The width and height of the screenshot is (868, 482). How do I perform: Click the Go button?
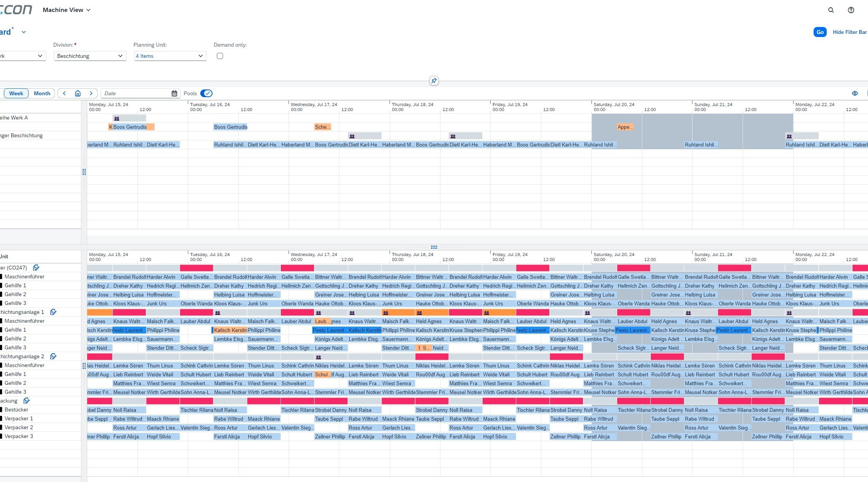coord(820,32)
